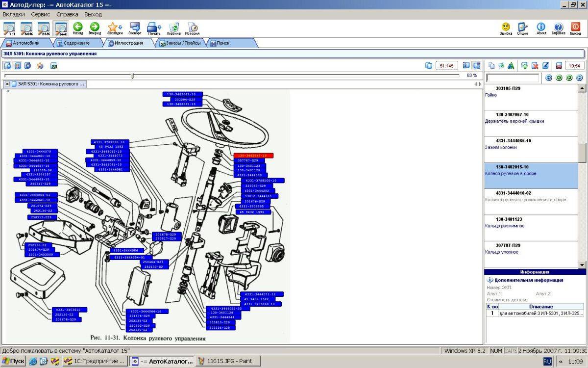The height and width of the screenshot is (368, 588).
Task: Click the copy icon in parts list toolbar
Action: 491,65
